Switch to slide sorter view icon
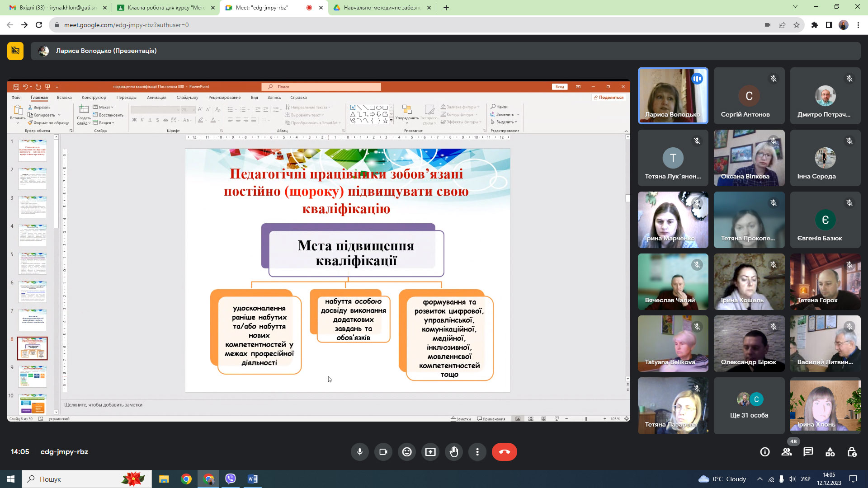This screenshot has height=488, width=868. click(x=531, y=419)
